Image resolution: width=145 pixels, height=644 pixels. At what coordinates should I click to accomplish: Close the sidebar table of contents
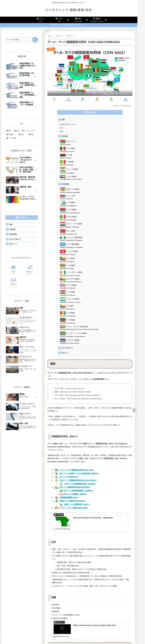[22, 217]
